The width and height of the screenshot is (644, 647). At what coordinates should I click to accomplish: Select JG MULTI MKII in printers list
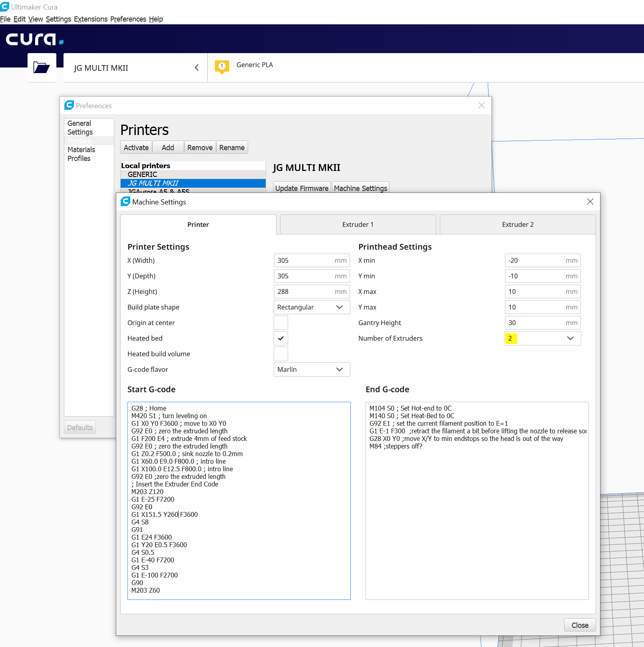(x=193, y=183)
